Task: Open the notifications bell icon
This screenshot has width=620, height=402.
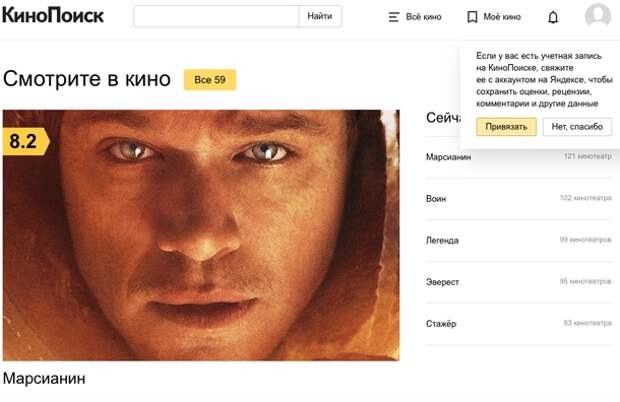Action: point(553,17)
